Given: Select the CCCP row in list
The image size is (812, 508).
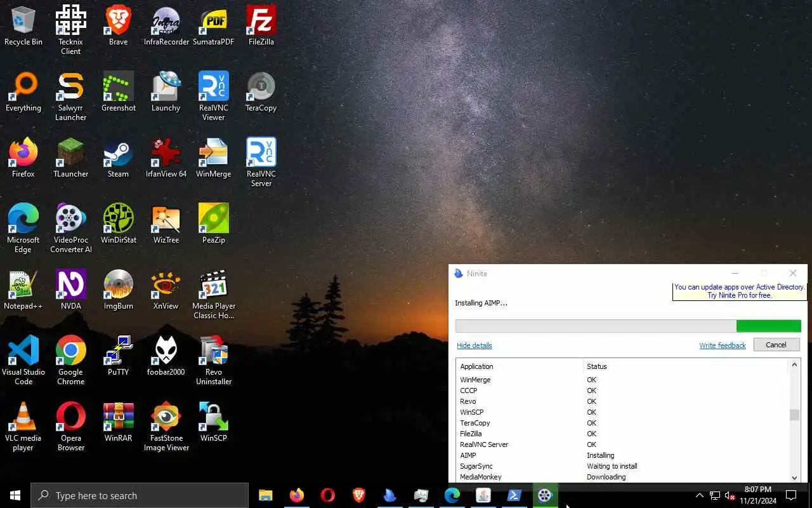Looking at the screenshot, I should 622,391.
